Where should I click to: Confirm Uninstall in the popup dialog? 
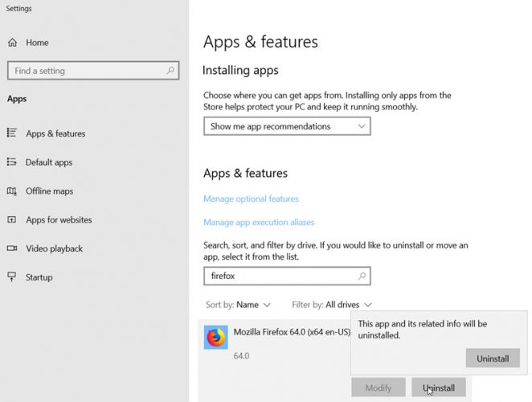(493, 359)
